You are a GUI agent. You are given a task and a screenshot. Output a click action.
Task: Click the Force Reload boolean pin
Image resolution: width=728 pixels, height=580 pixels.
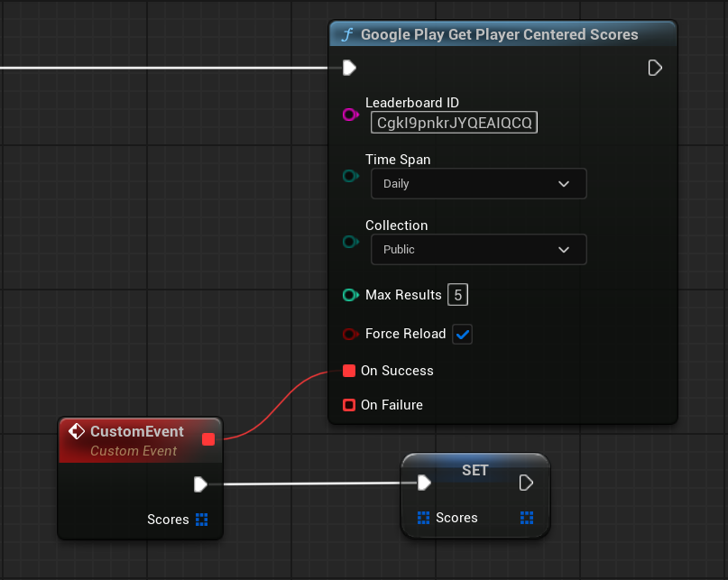tap(350, 334)
